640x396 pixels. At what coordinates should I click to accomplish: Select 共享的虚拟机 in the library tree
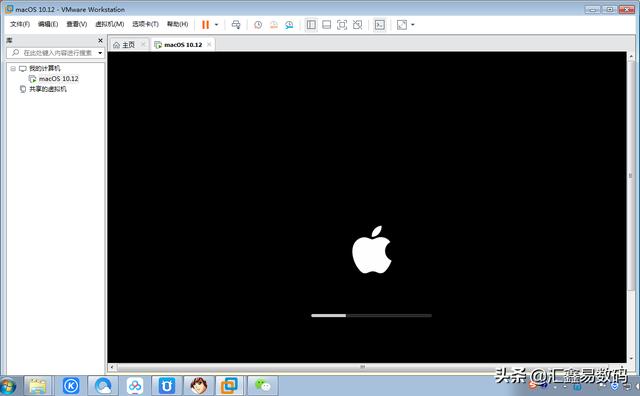(48, 89)
